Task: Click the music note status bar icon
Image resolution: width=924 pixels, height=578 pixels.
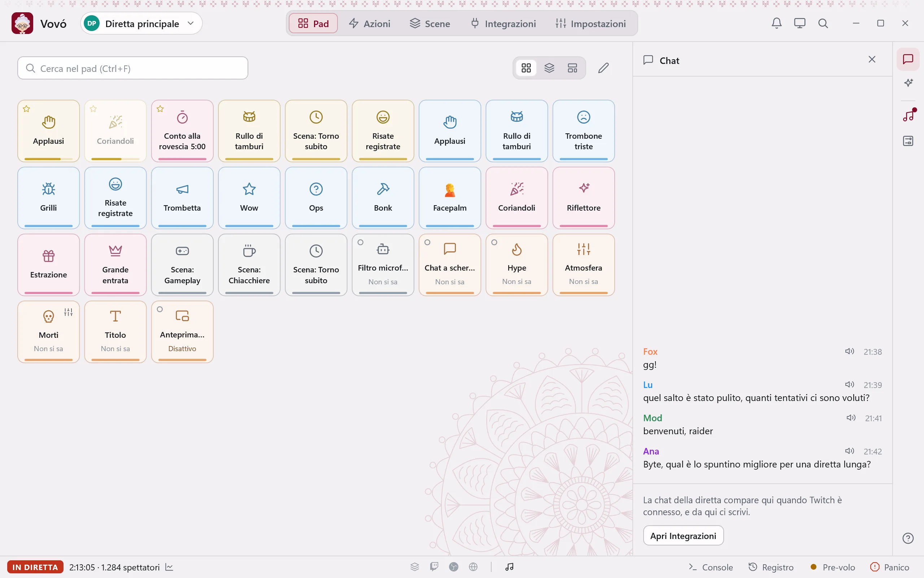Action: 509,566
